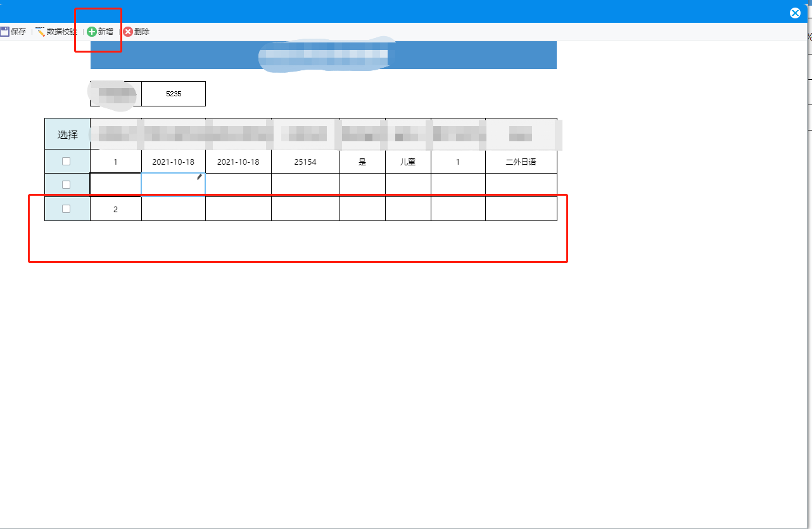Screen dimensions: 812x529
Task: Click the 二外日语 cell
Action: [x=521, y=162]
